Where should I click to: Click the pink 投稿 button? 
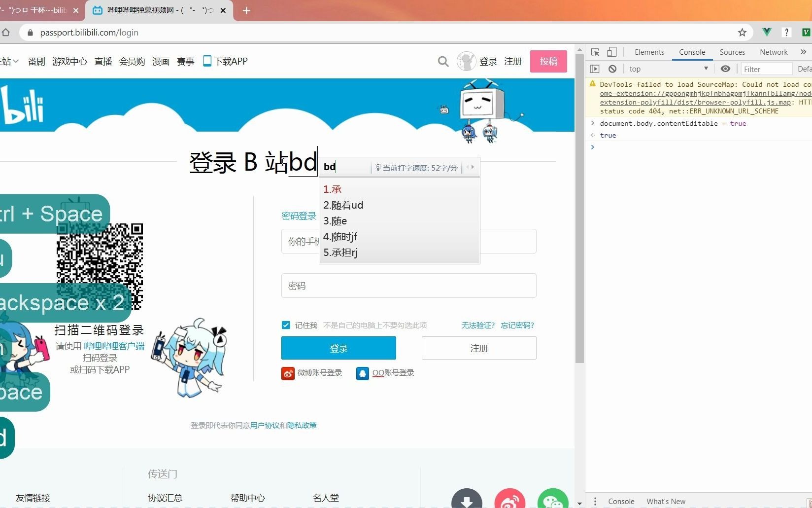click(x=548, y=61)
